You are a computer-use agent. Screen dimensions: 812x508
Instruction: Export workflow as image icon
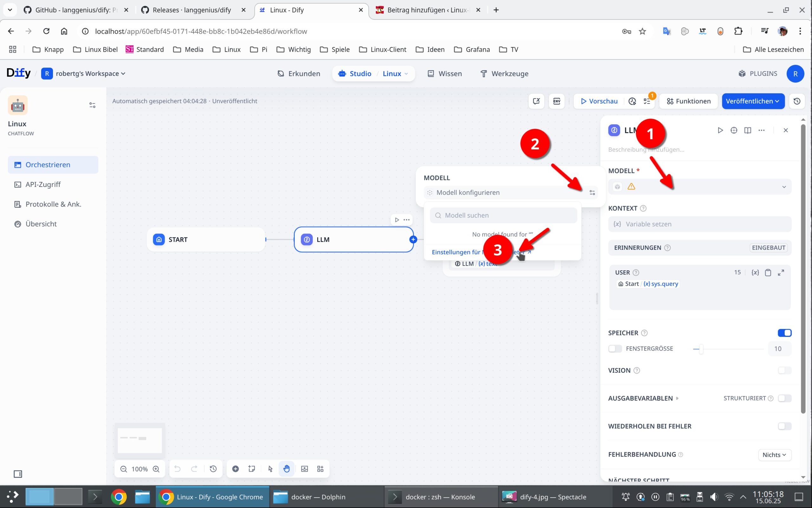point(304,469)
